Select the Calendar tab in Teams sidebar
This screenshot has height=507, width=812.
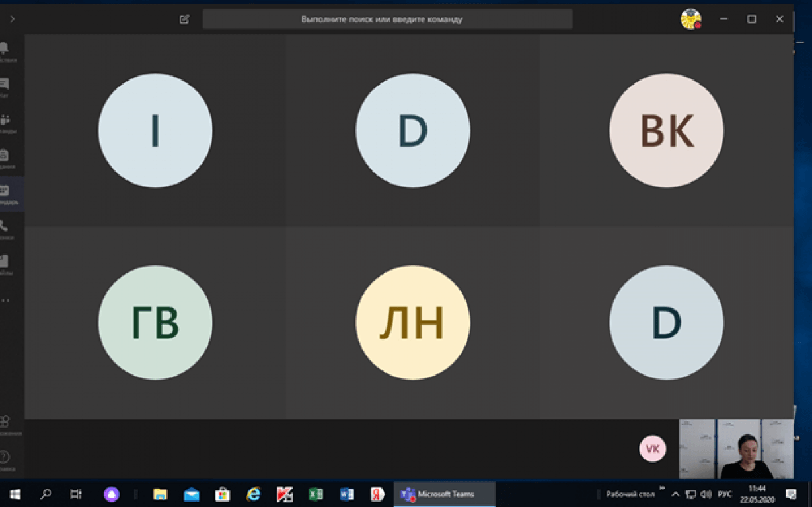(5, 193)
